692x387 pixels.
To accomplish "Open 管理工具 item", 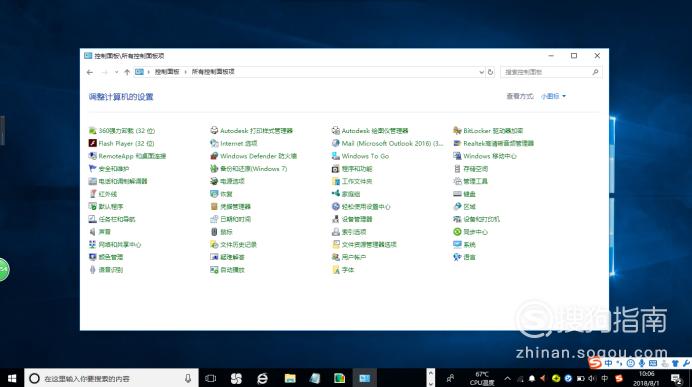I will 470,181.
